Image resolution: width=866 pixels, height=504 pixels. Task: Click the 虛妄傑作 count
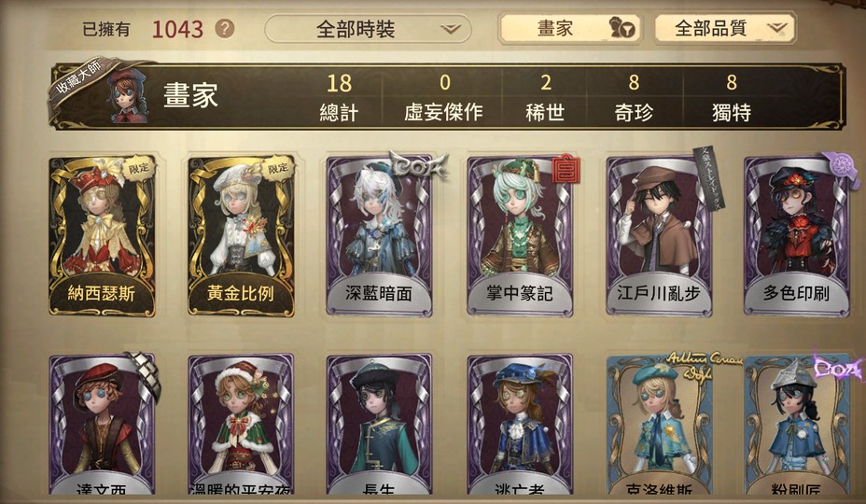coord(443,97)
